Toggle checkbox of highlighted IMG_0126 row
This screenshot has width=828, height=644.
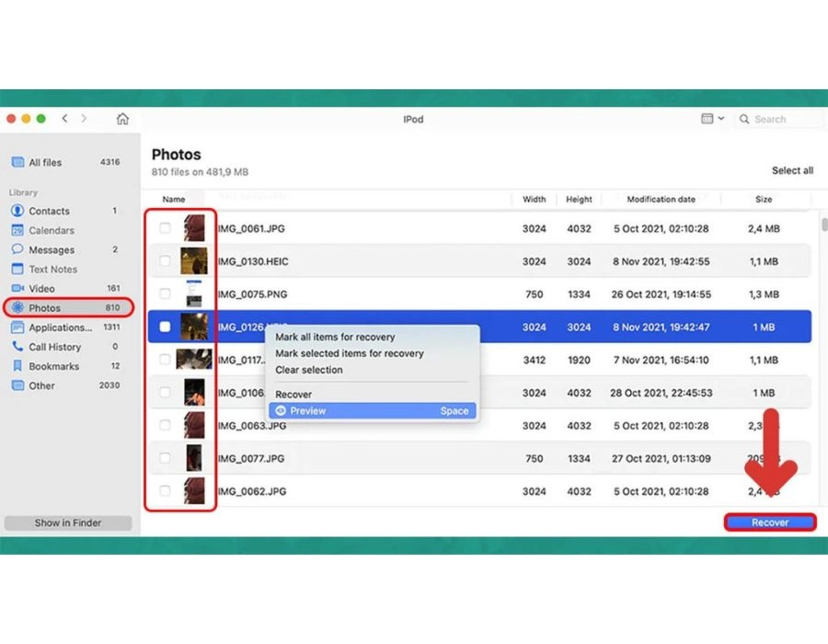(165, 327)
